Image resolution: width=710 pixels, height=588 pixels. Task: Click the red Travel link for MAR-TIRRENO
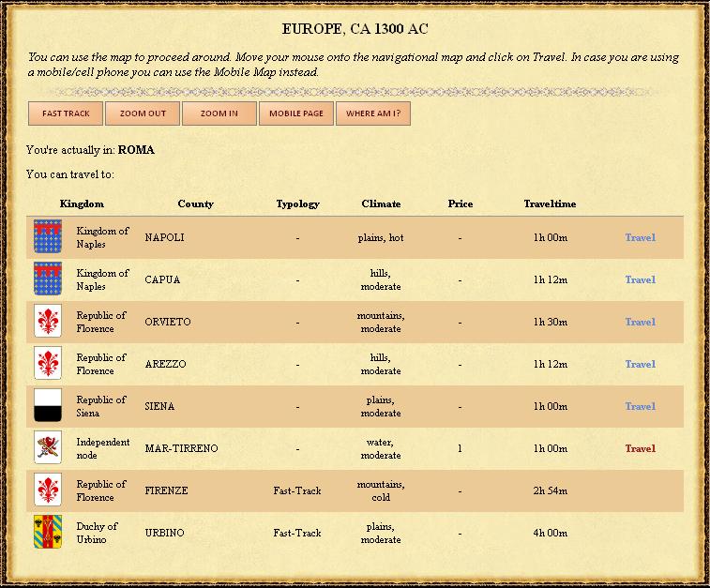click(640, 448)
